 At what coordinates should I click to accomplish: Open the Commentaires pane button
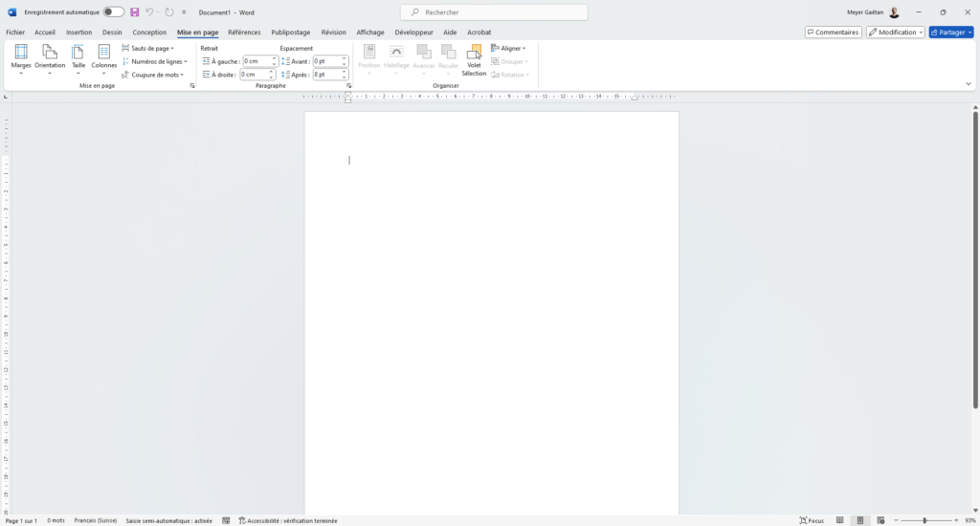[834, 32]
